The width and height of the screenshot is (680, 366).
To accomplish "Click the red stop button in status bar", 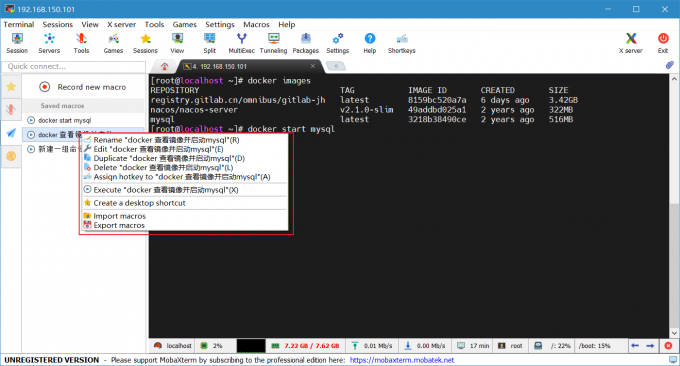I will tap(668, 346).
